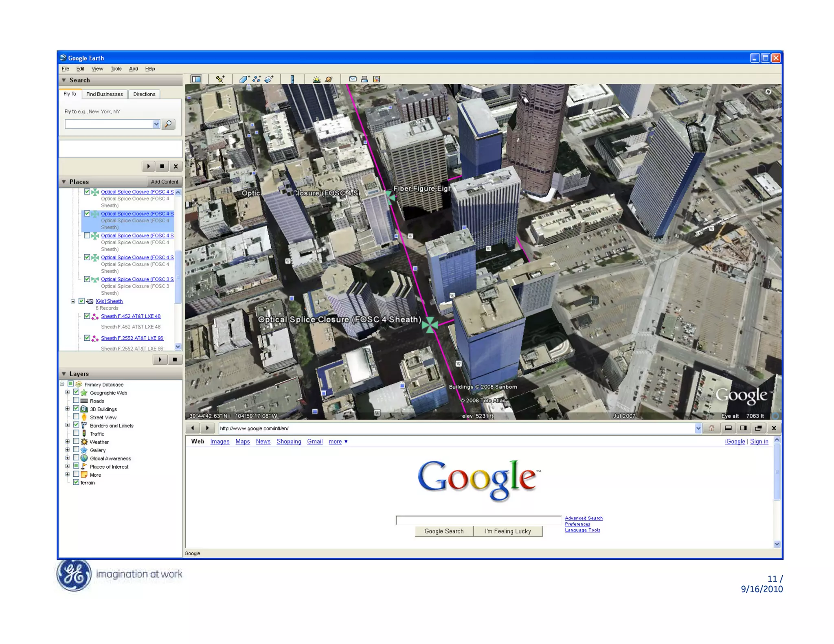Toggle the sidebar visibility toolbar icon
834x644 pixels.
click(x=196, y=79)
